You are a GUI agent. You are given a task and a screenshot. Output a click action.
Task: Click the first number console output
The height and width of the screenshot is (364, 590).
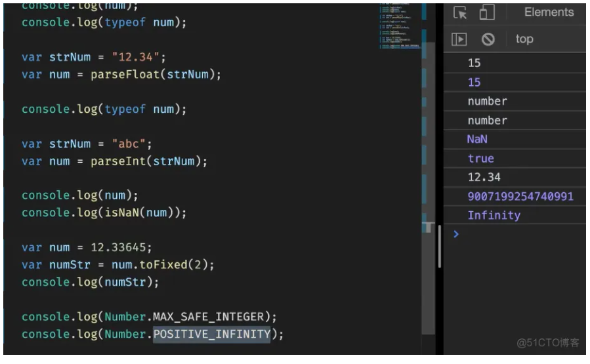coord(487,102)
